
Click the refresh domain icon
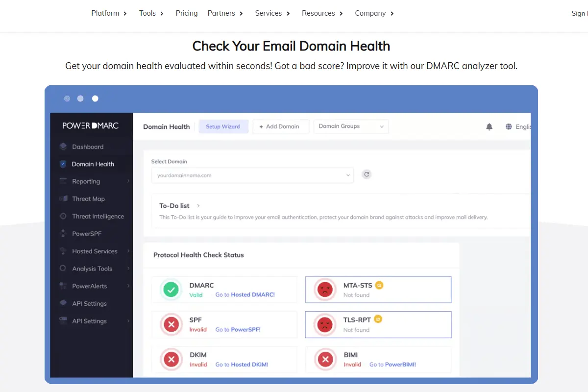click(x=367, y=174)
